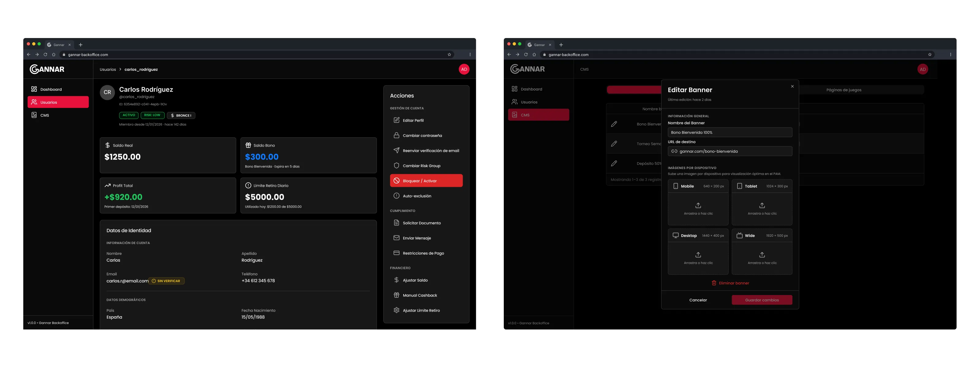
Task: Click the $300.00 Saldo Bono value
Action: (262, 157)
